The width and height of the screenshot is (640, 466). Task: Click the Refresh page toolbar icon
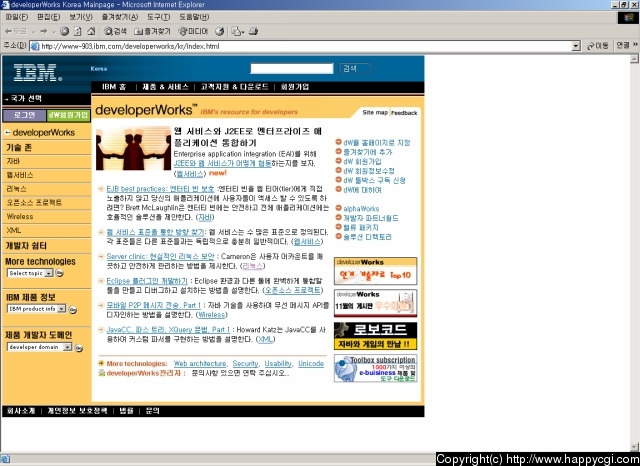point(78,31)
